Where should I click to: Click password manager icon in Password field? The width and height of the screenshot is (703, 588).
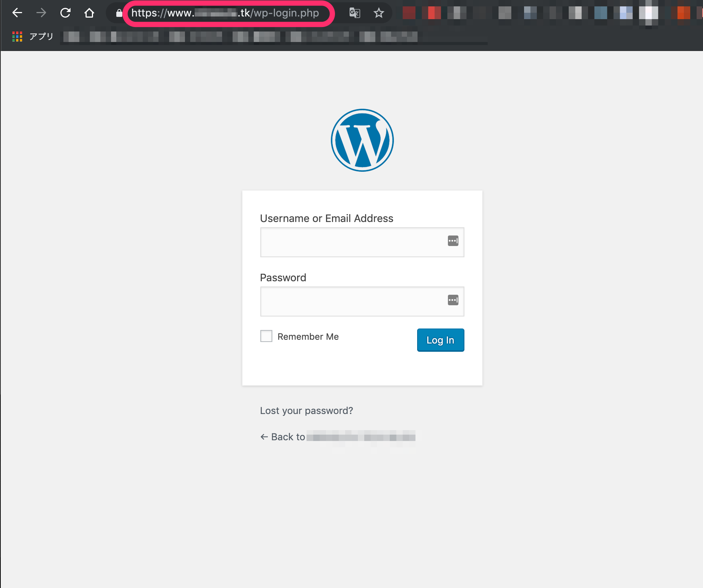[453, 300]
